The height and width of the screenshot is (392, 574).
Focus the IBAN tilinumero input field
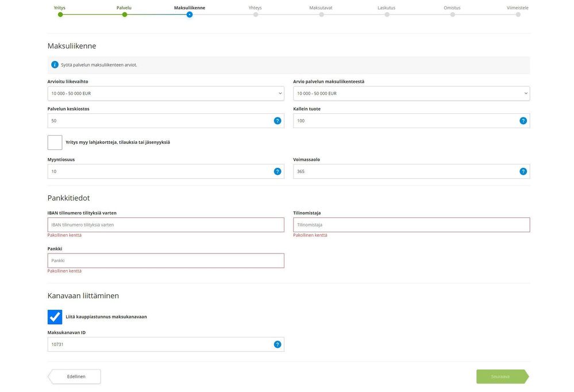pos(166,225)
